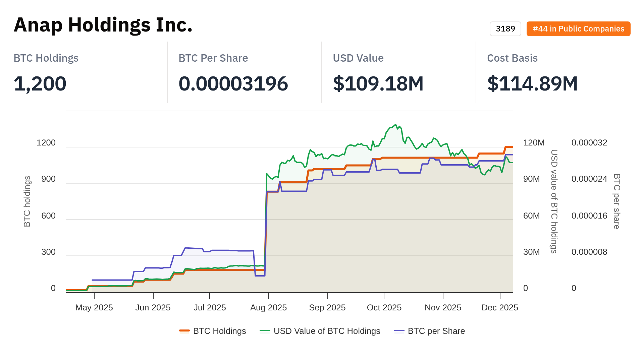
Task: Click the Oct 2025 x-axis tick label
Action: point(384,307)
